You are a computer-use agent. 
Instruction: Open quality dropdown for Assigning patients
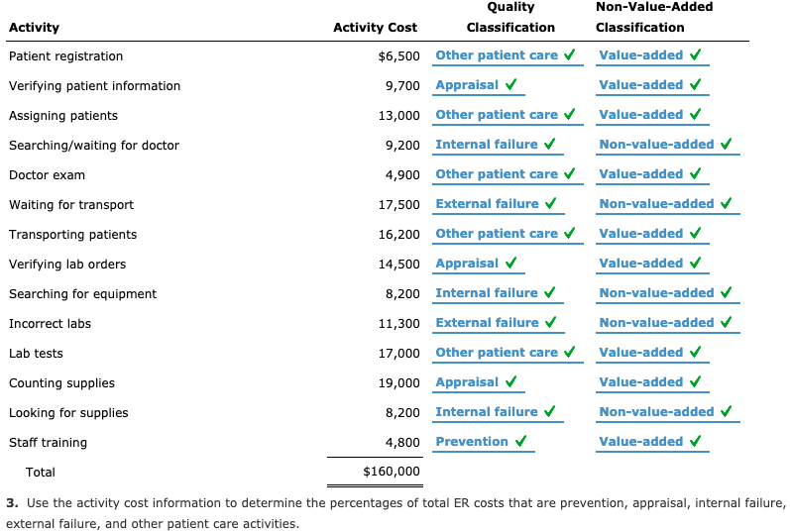tap(508, 115)
